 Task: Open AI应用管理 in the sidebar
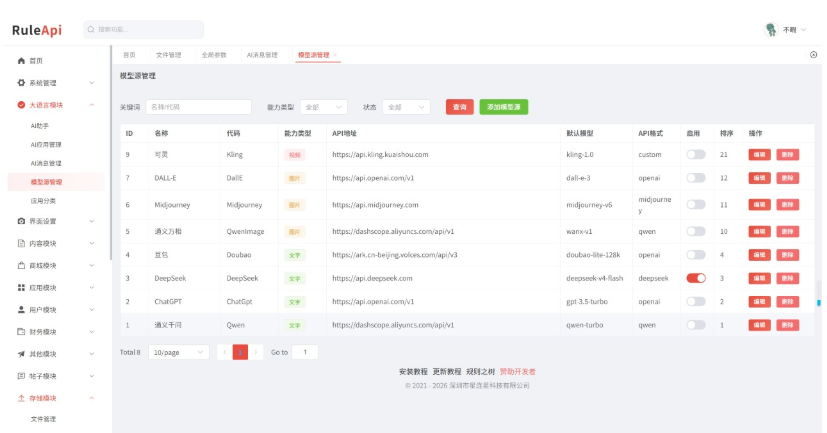46,145
